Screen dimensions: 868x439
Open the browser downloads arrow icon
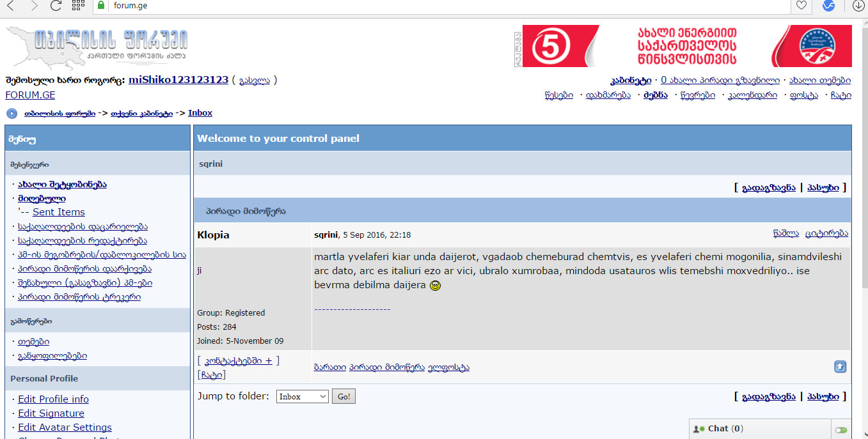click(858, 6)
